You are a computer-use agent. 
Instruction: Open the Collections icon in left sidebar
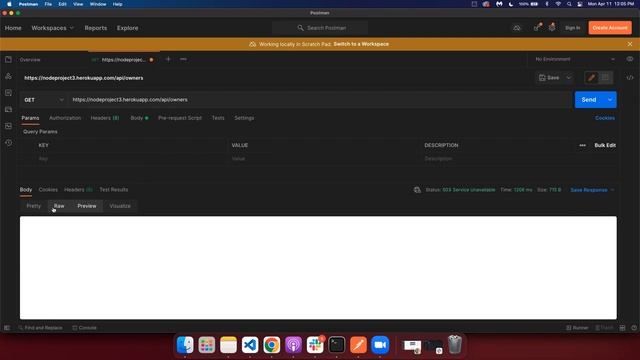[8, 60]
